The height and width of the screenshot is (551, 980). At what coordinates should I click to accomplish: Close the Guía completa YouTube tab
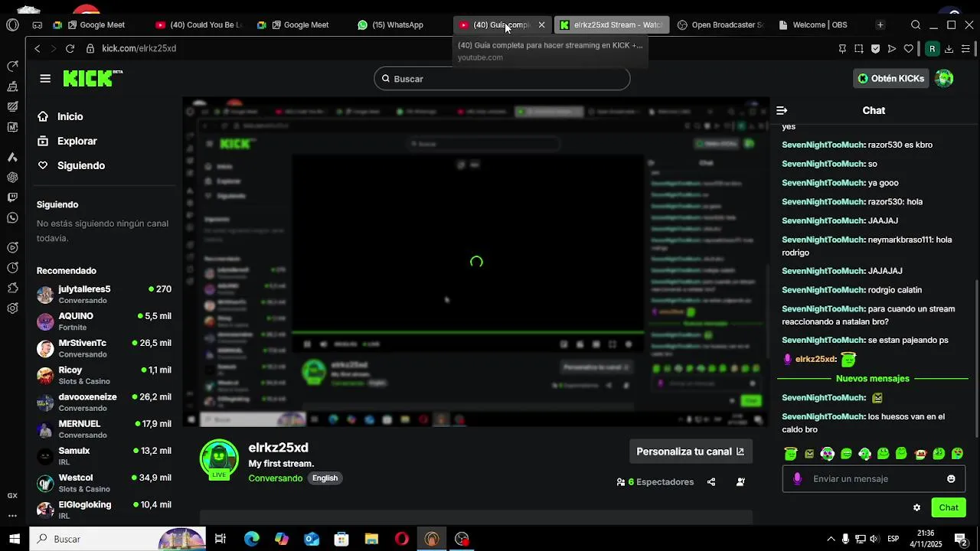pos(541,24)
